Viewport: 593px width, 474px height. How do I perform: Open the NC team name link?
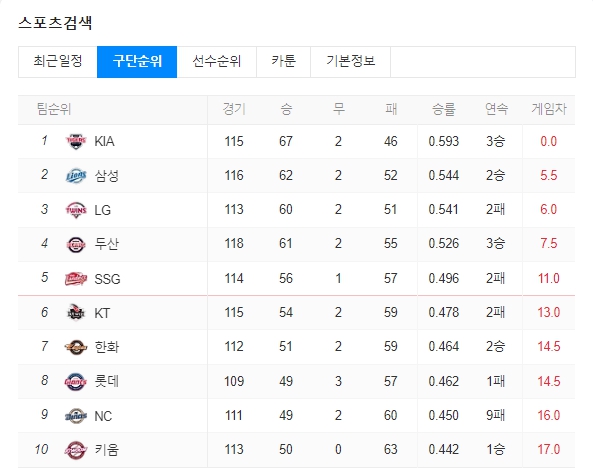pos(103,416)
